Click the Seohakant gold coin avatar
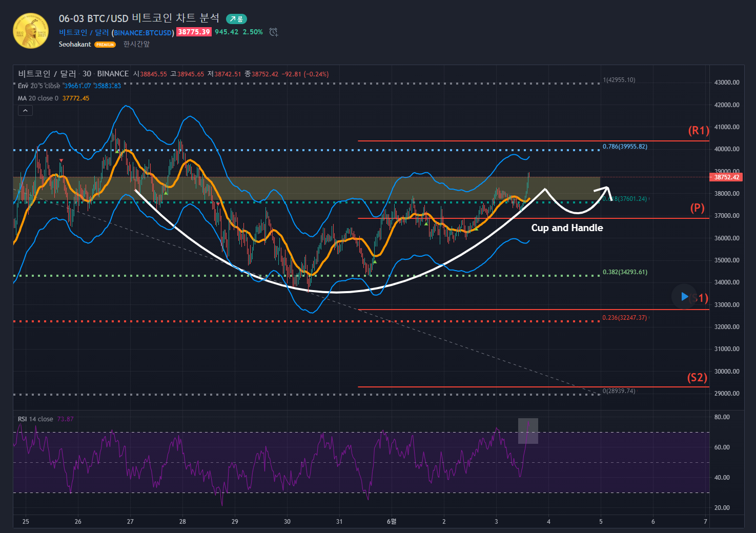Viewport: 756px width, 533px height. point(31,31)
